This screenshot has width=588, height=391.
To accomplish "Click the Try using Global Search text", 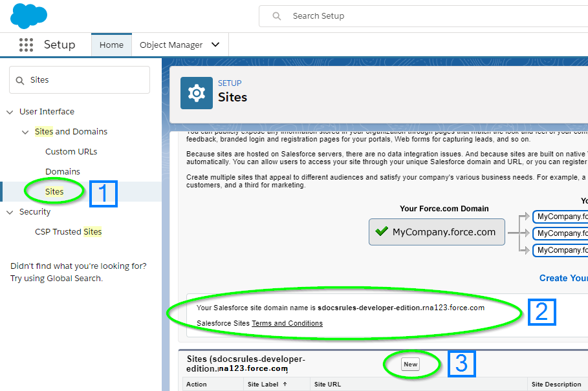I will tap(56, 279).
